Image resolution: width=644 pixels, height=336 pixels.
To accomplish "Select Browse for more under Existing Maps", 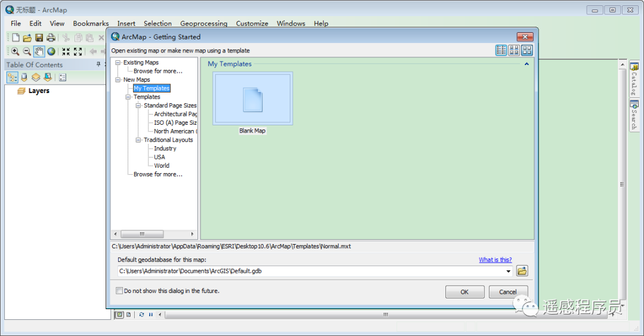I will coord(157,71).
